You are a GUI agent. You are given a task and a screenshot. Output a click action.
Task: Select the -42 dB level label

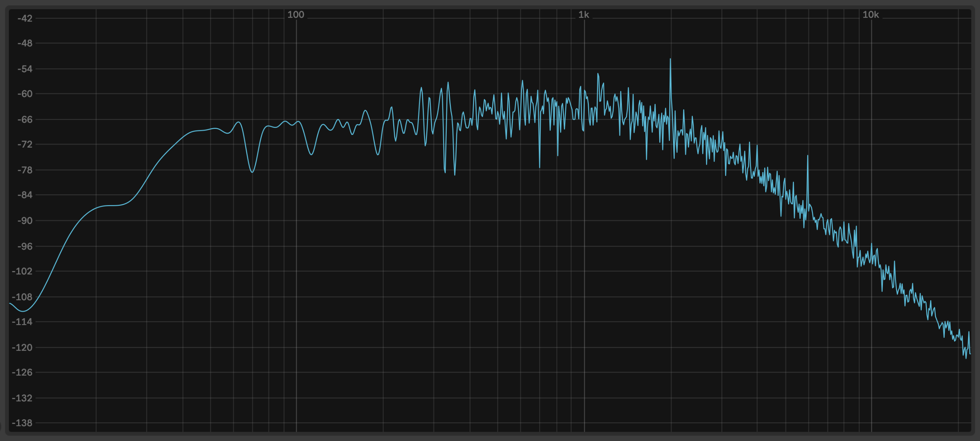25,18
